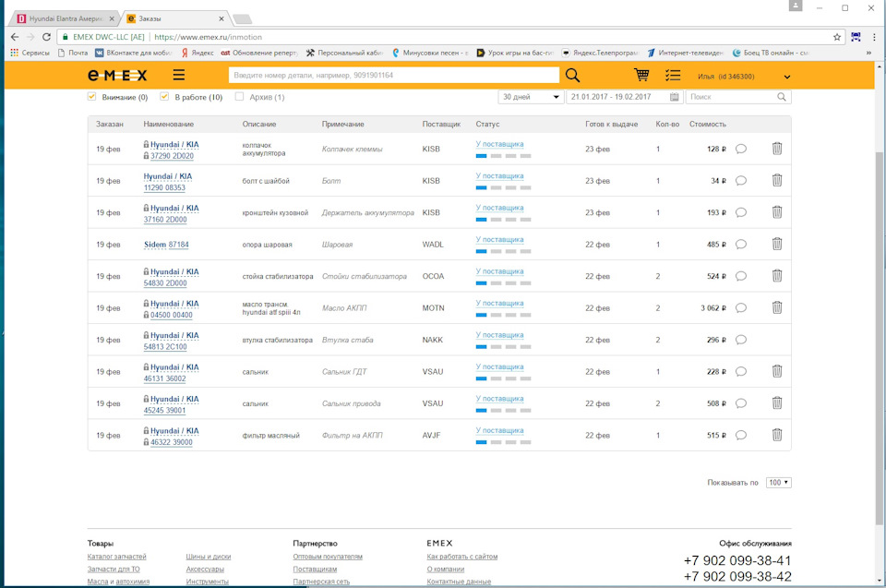The width and height of the screenshot is (886, 588).
Task: Open part number link 54813 2C100
Action: [x=165, y=346]
